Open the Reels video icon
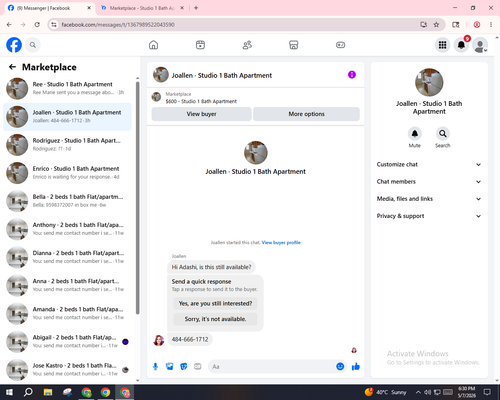500x400 pixels. 200,45
